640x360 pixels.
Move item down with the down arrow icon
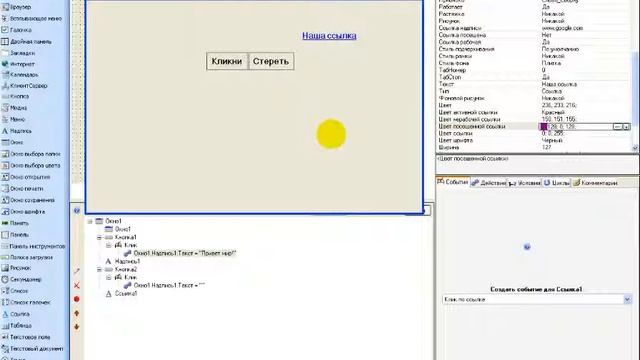tap(76, 327)
